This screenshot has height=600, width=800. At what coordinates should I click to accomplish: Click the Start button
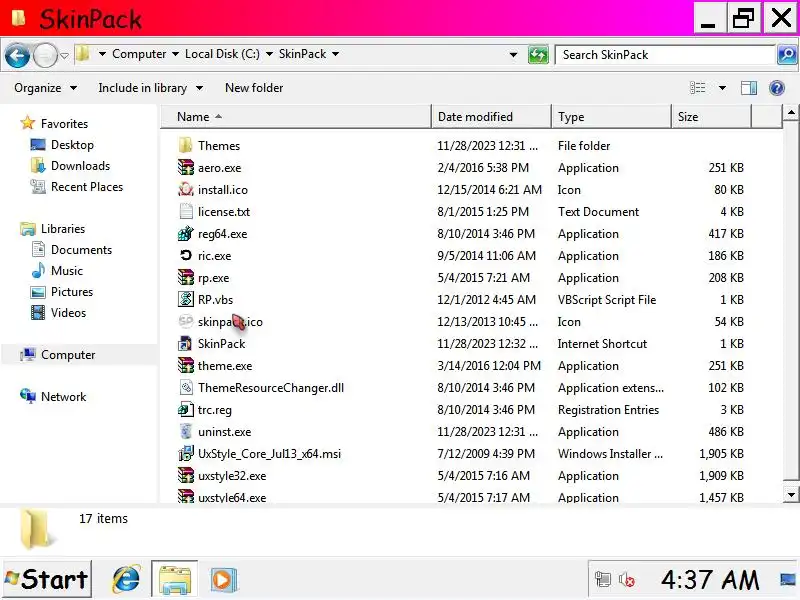pyautogui.click(x=47, y=579)
